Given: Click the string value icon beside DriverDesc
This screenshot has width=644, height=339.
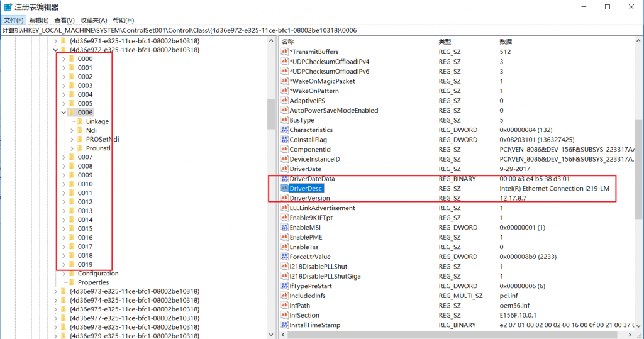Looking at the screenshot, I should (284, 189).
